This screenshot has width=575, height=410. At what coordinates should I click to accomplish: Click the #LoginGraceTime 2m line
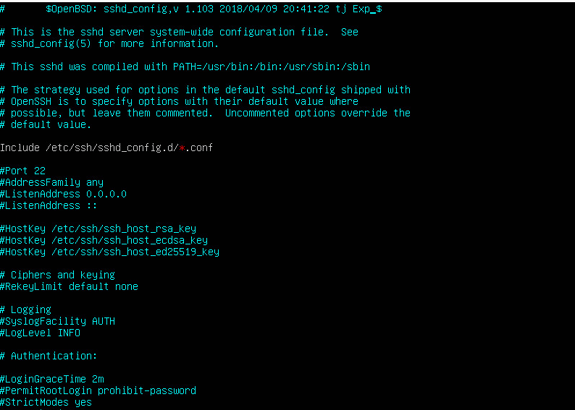[x=52, y=379]
